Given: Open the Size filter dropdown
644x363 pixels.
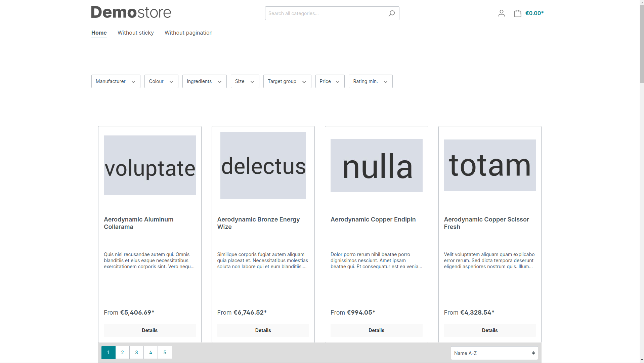Looking at the screenshot, I should 245,81.
